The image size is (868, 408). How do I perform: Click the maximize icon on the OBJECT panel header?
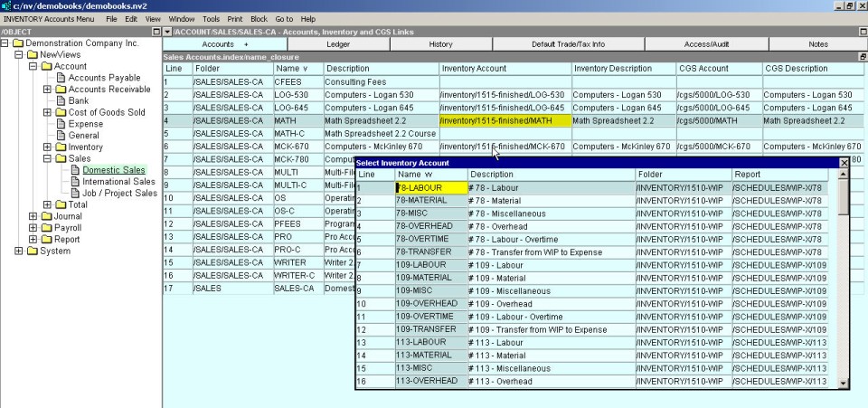156,32
